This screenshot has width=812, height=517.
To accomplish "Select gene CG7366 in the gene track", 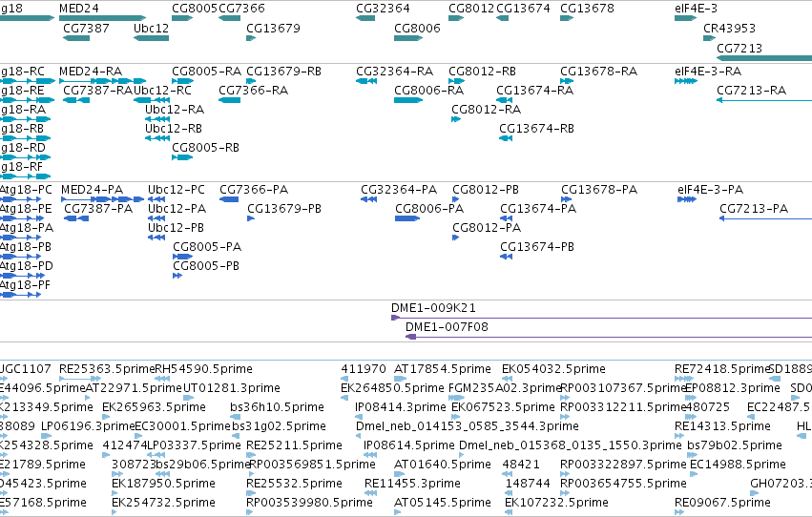I will 229,18.
